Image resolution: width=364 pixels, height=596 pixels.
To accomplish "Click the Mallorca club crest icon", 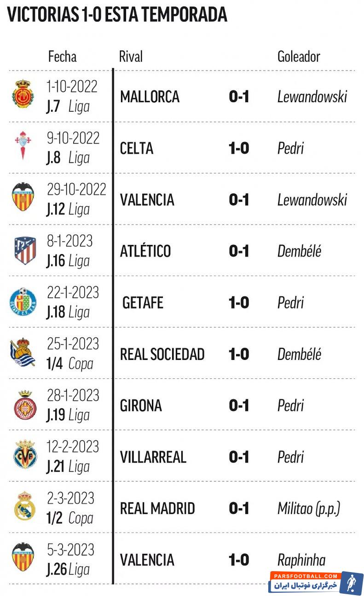I will pyautogui.click(x=23, y=96).
